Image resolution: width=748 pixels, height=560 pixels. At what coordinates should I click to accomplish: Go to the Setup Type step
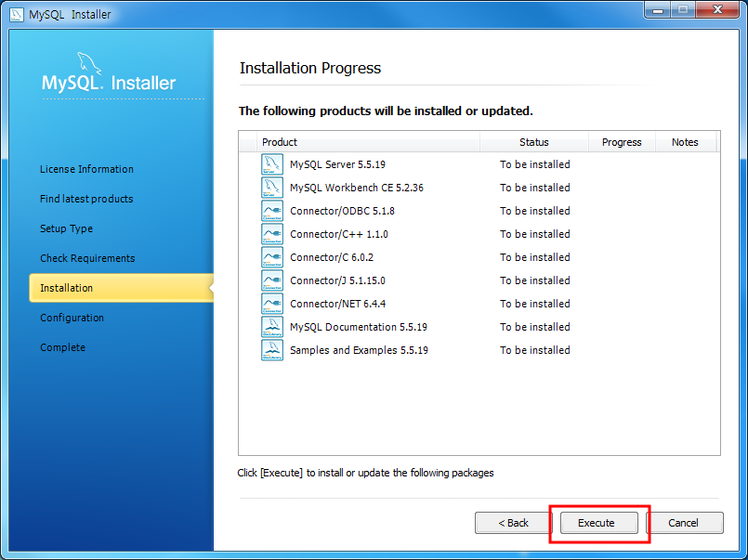(66, 228)
